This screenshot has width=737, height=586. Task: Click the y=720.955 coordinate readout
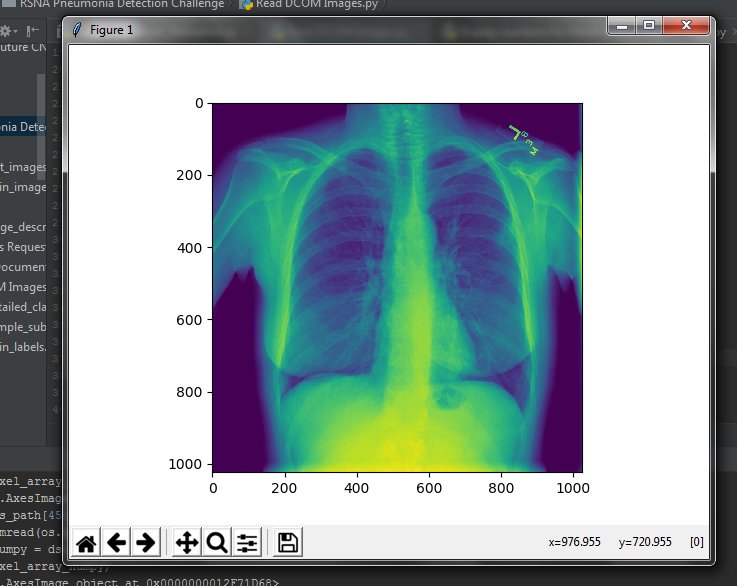click(645, 542)
